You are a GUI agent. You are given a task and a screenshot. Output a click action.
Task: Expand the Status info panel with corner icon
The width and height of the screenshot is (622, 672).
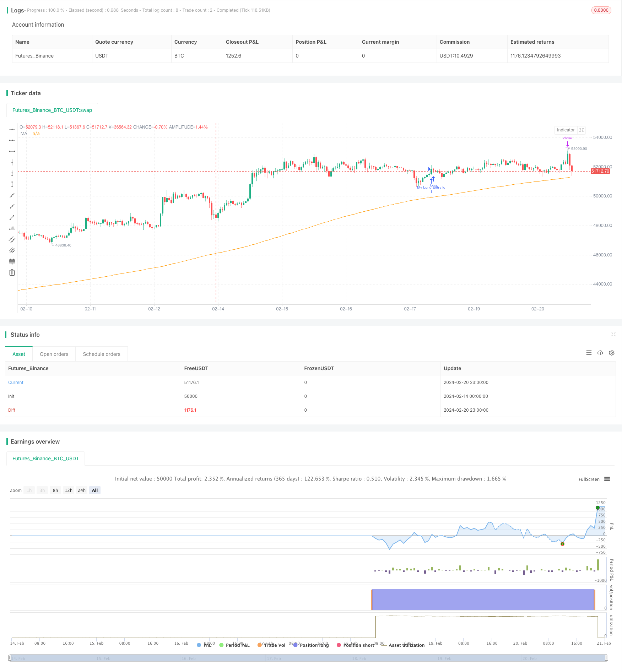pyautogui.click(x=613, y=334)
